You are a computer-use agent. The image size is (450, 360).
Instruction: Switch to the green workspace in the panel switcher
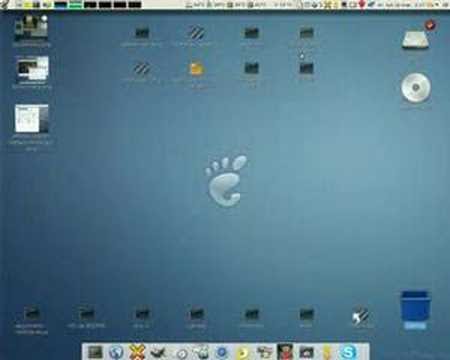76,4
